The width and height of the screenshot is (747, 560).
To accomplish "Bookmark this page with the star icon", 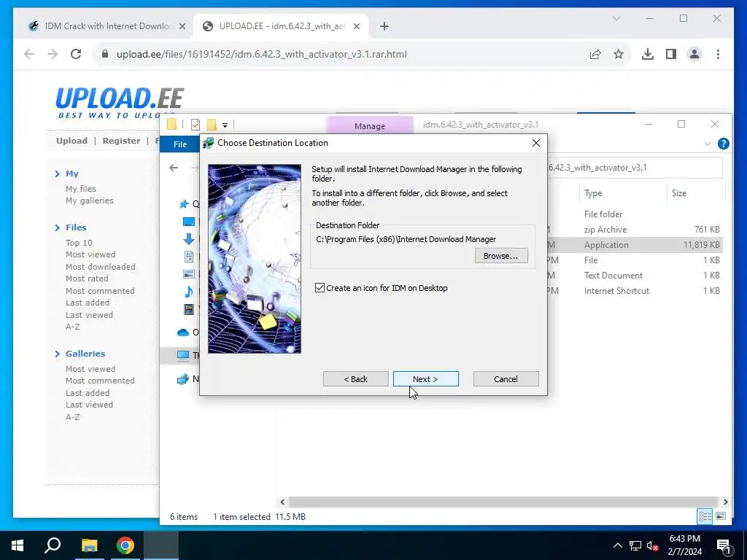I will click(619, 54).
